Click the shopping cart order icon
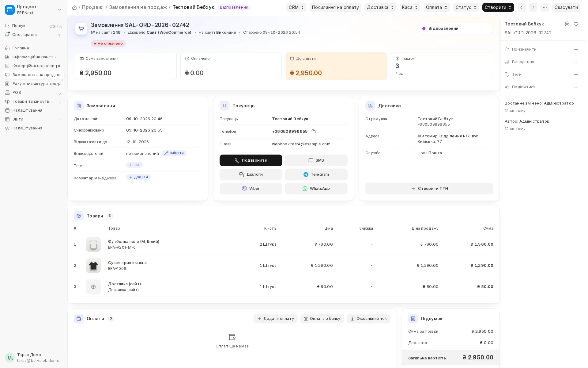This screenshot has width=588, height=368. pos(81,29)
